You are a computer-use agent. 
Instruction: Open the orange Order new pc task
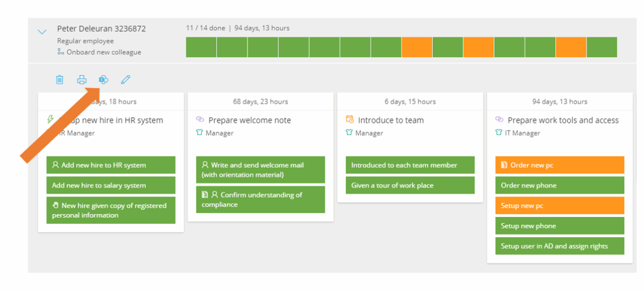click(559, 165)
